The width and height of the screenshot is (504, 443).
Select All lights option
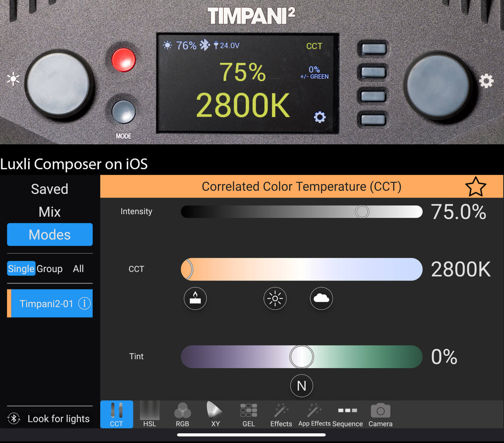(x=78, y=269)
